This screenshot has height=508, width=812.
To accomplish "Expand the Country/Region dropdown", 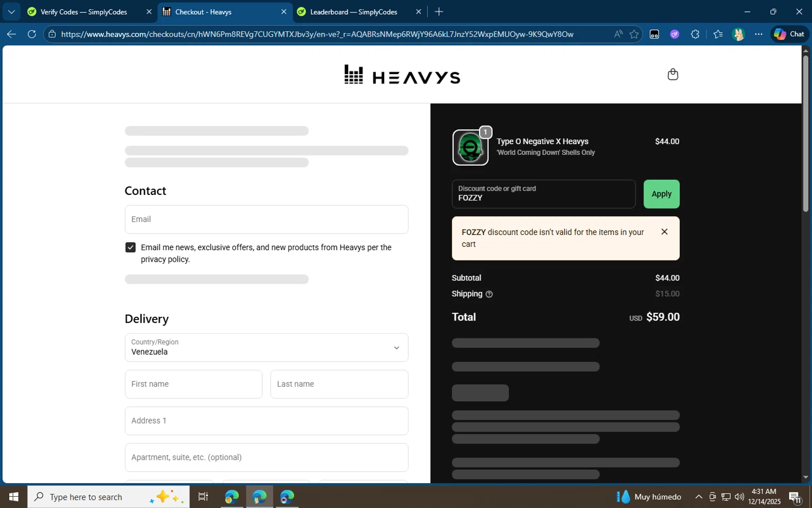I will point(266,347).
